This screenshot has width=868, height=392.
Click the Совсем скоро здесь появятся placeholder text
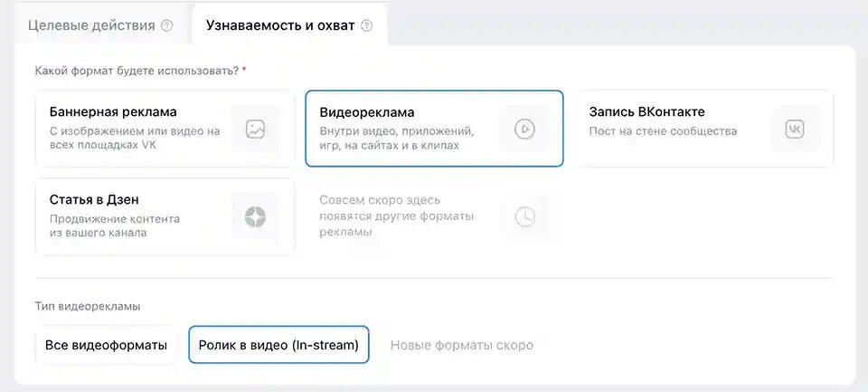tap(396, 216)
